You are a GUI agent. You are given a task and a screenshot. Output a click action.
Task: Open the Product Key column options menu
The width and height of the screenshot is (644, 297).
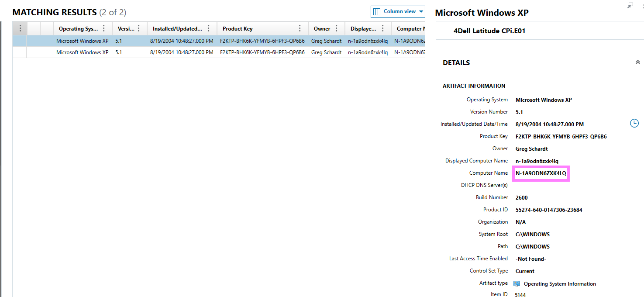(x=300, y=28)
